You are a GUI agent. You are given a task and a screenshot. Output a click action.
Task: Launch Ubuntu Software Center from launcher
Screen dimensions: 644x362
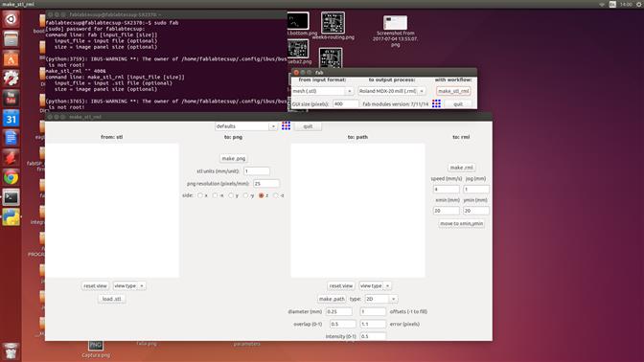pos(11,59)
